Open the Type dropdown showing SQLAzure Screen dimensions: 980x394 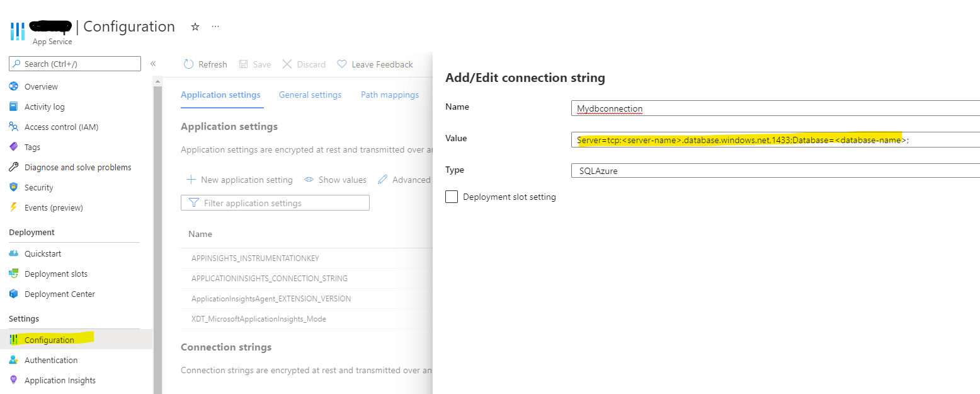click(x=775, y=171)
